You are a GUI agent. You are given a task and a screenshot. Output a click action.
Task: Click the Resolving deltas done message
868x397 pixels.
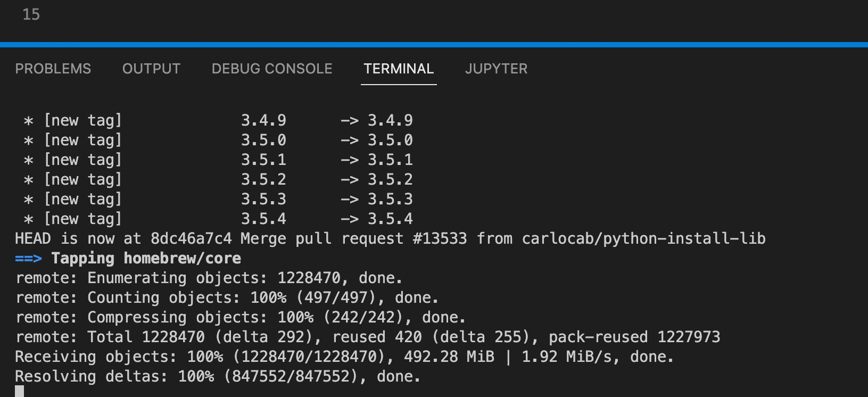[218, 376]
